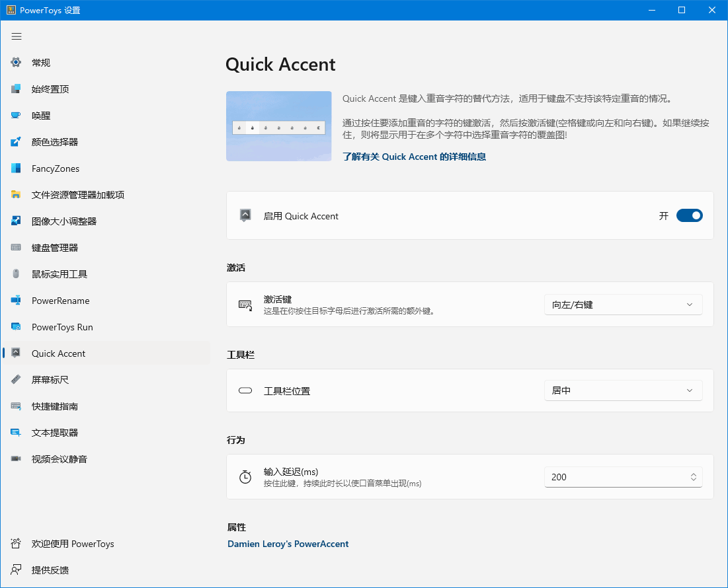The width and height of the screenshot is (728, 588).
Task: Click 提供反馈 to send feedback
Action: point(50,570)
